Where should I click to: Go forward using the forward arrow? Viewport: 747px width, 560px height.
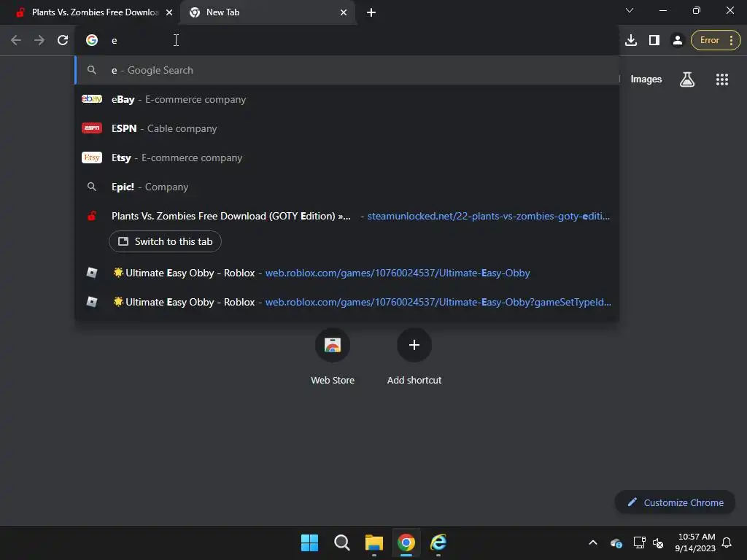[x=39, y=41]
